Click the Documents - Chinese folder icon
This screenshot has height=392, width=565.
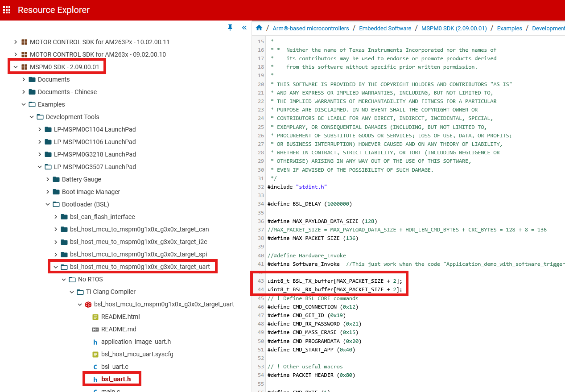tap(32, 92)
